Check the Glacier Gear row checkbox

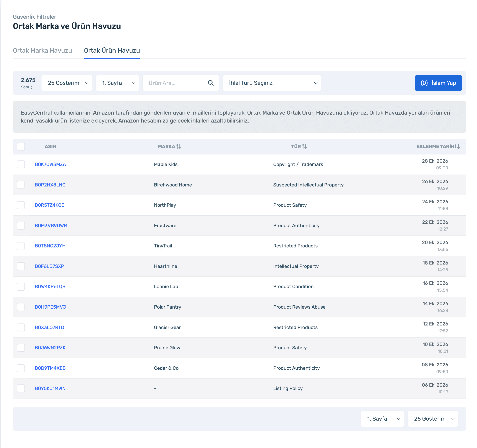point(21,327)
